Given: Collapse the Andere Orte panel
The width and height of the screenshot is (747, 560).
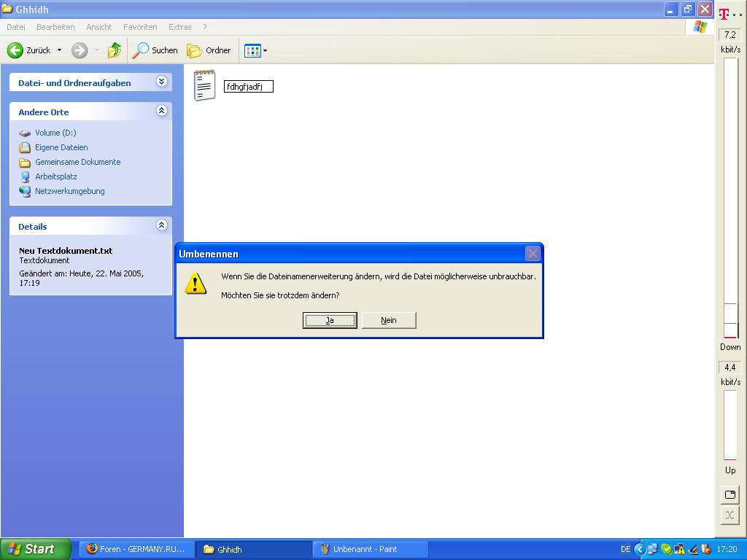Looking at the screenshot, I should (x=161, y=111).
